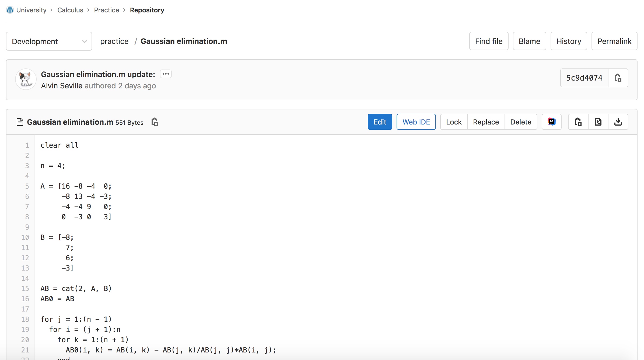Copy commit SHA 5c9d4074 to clipboard
This screenshot has height=360, width=644.
coord(618,78)
